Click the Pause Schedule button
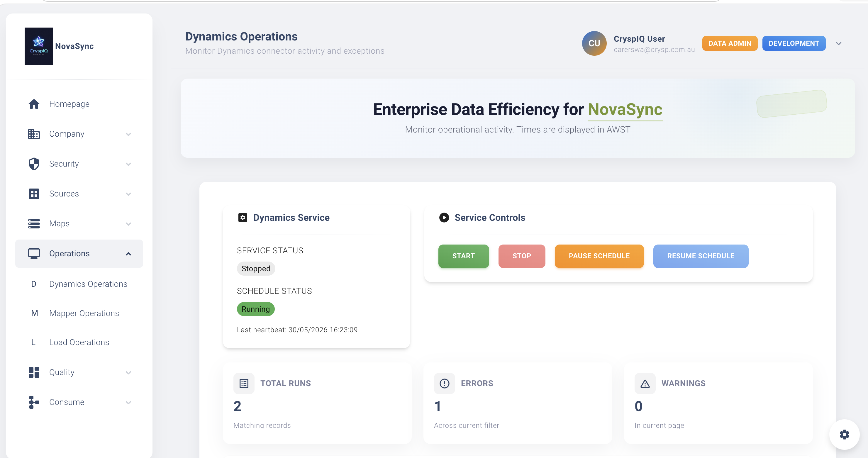 599,256
